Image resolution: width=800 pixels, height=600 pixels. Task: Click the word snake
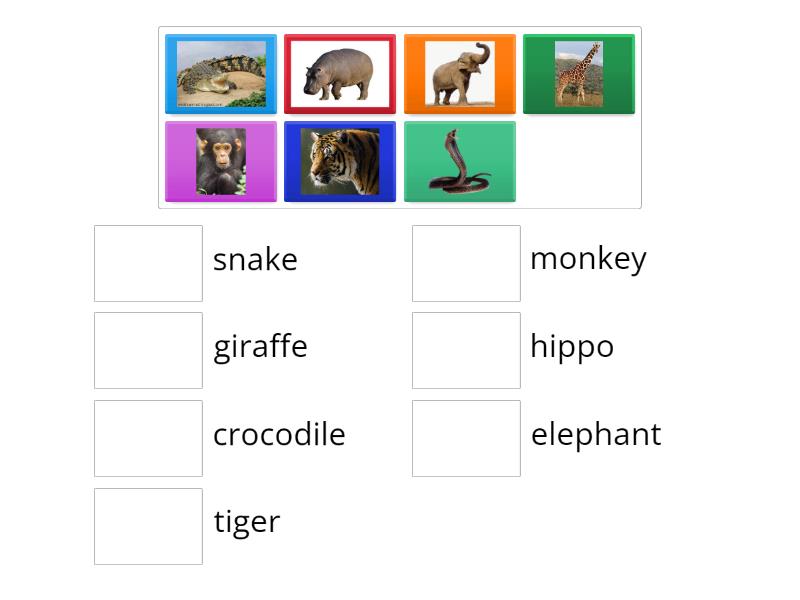tap(255, 260)
